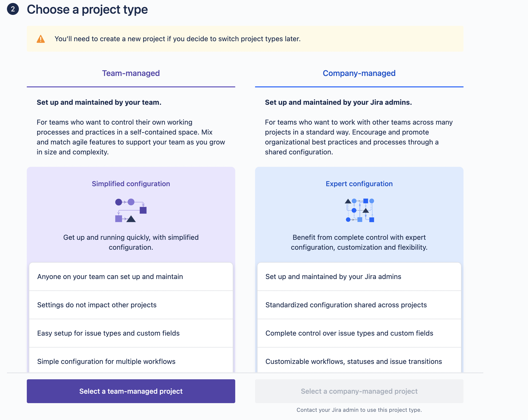Image resolution: width=528 pixels, height=420 pixels.
Task: Click the Contact your Jira admin text
Action: (359, 410)
